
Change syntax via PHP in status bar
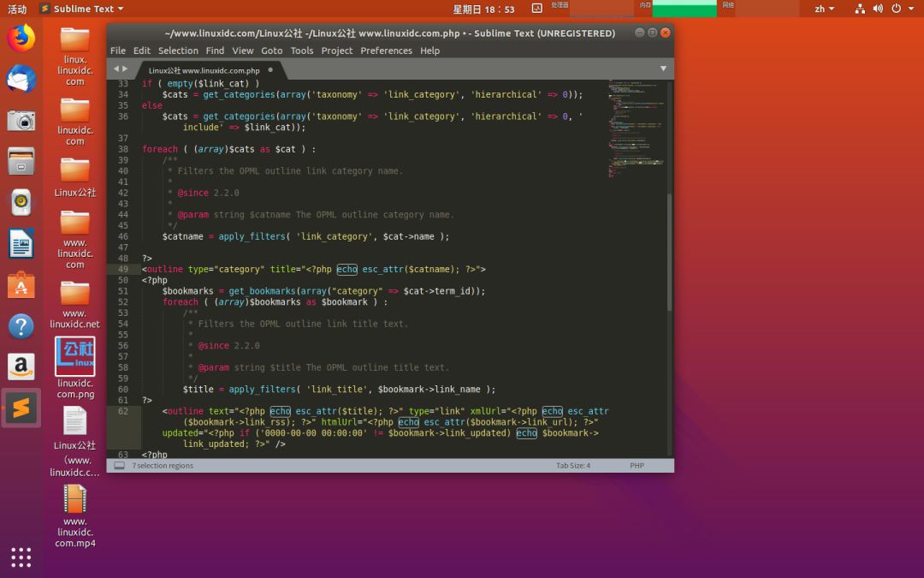[637, 465]
